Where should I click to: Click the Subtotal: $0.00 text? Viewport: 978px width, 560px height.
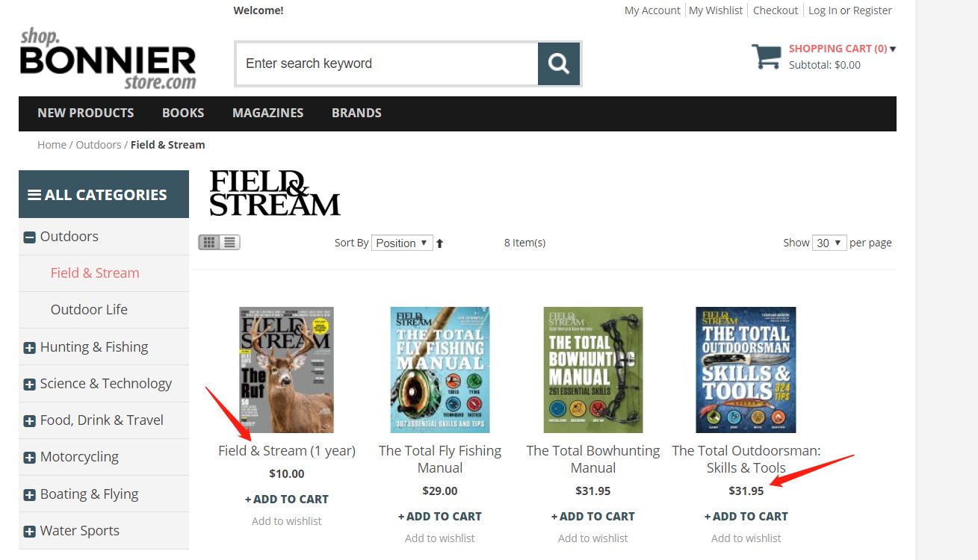tap(825, 65)
